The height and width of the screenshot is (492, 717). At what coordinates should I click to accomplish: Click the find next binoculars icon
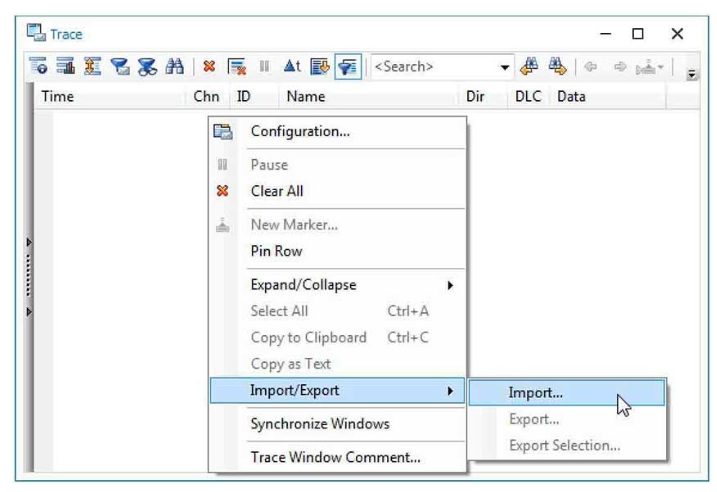coord(557,67)
